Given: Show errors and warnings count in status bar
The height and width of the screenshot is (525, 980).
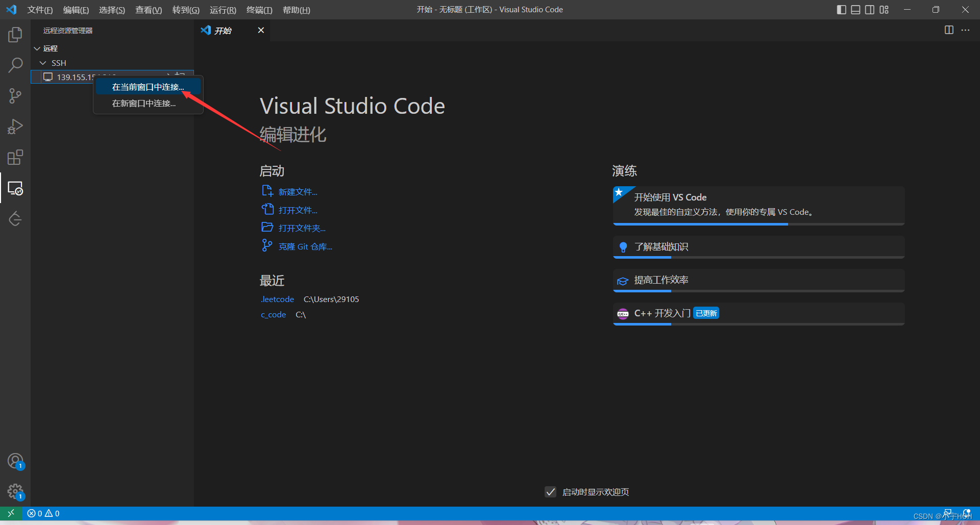Looking at the screenshot, I should click(43, 513).
